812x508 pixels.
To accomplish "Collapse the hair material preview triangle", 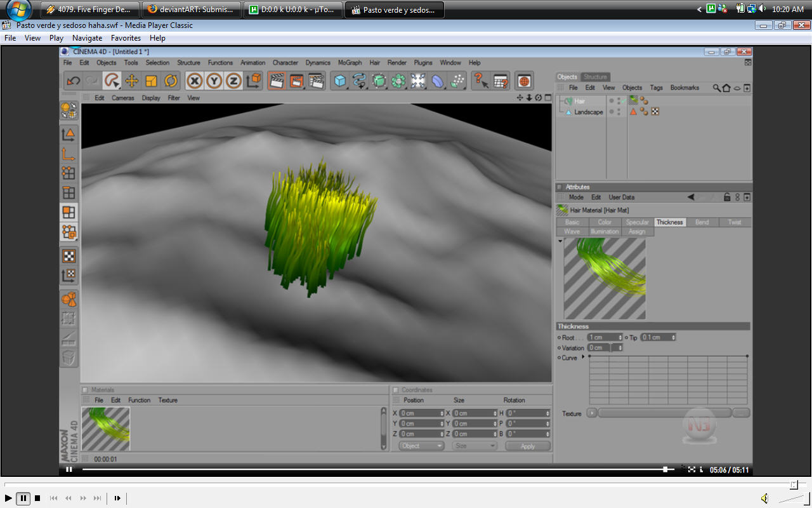I will click(560, 241).
